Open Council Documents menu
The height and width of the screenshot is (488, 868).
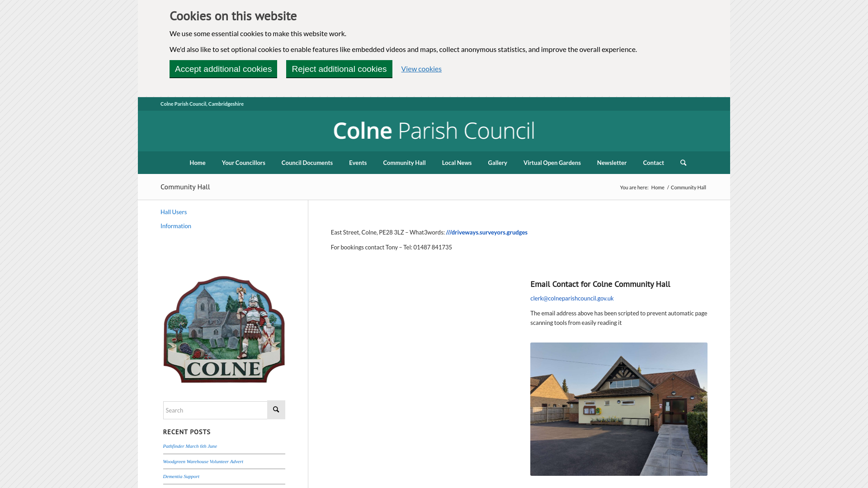click(307, 163)
